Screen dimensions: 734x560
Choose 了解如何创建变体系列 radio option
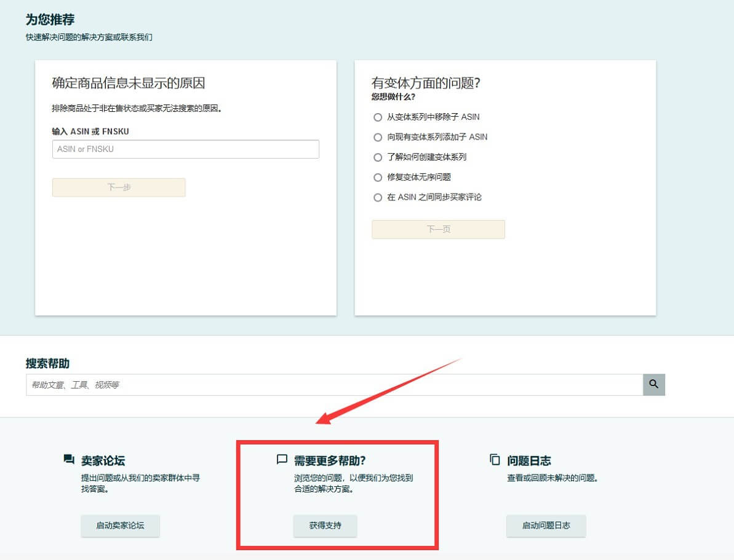(x=378, y=157)
